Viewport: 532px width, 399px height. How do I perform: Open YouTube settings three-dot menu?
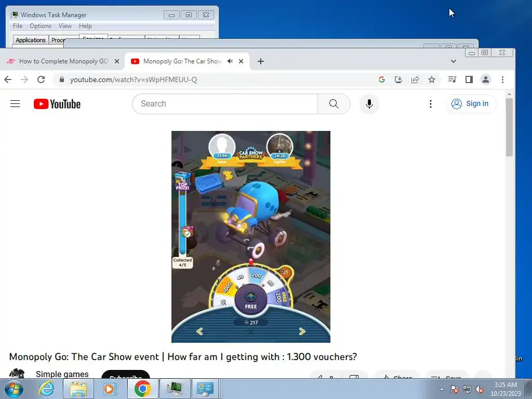coord(431,104)
